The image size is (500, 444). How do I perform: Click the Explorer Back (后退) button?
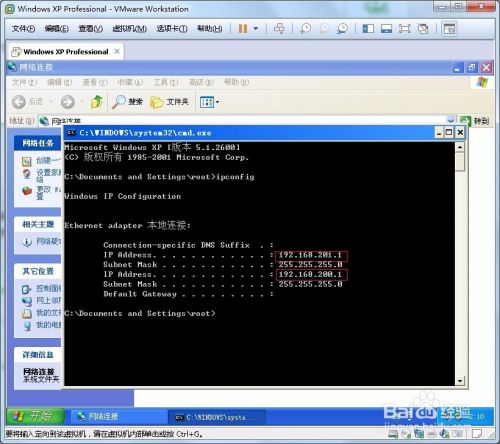tap(28, 102)
